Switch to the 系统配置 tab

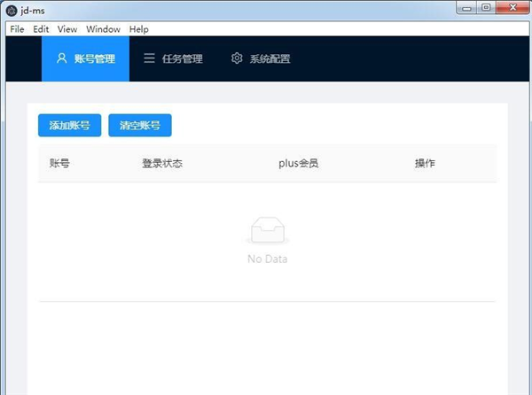pos(261,58)
